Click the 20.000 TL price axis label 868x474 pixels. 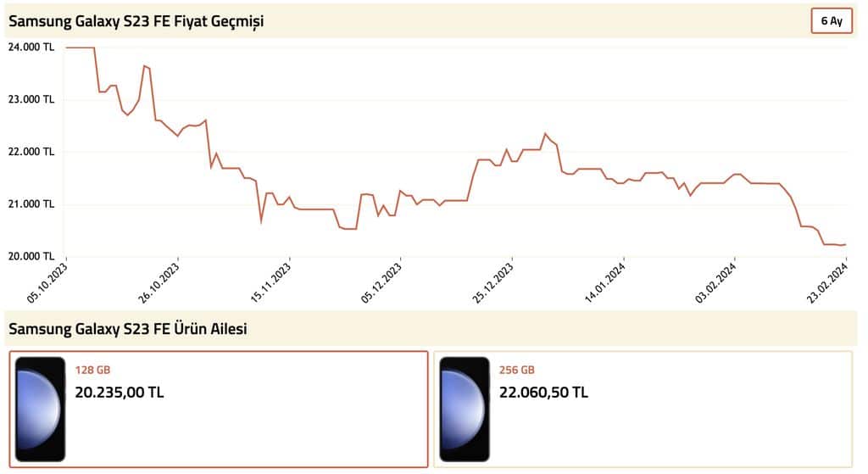[x=31, y=256]
